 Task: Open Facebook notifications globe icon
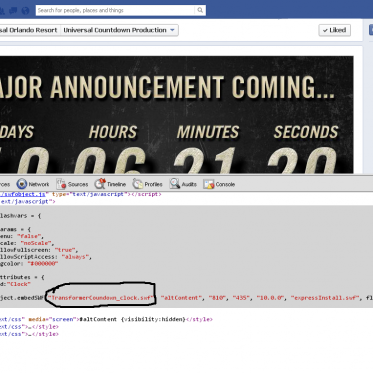pos(25,11)
